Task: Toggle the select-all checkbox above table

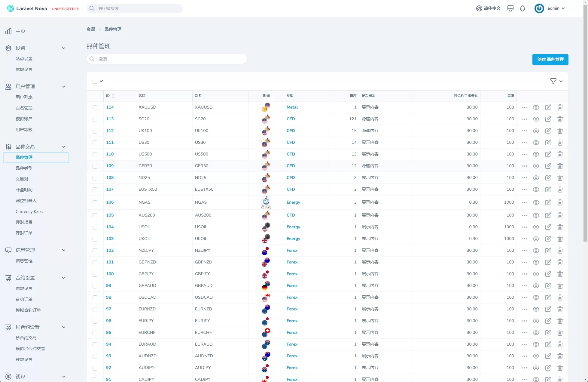Action: tap(95, 81)
